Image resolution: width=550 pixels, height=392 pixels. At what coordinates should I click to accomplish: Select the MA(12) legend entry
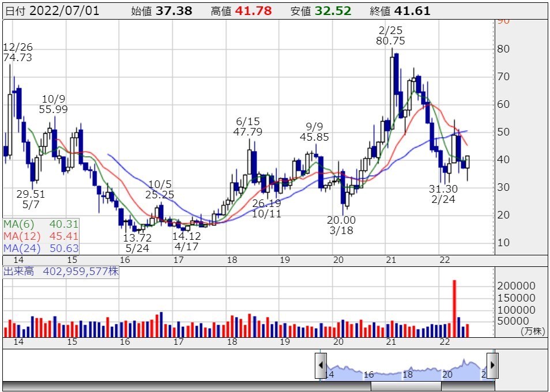coord(40,236)
